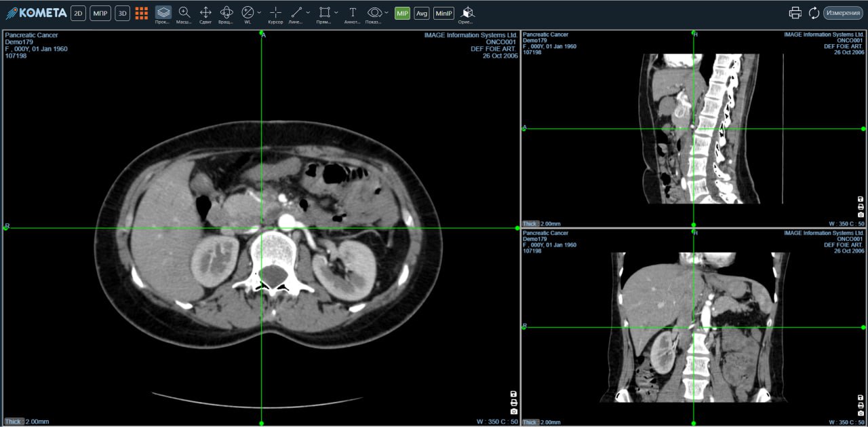Switch to 2D view mode
Image resolution: width=868 pixels, height=427 pixels.
[x=78, y=13]
